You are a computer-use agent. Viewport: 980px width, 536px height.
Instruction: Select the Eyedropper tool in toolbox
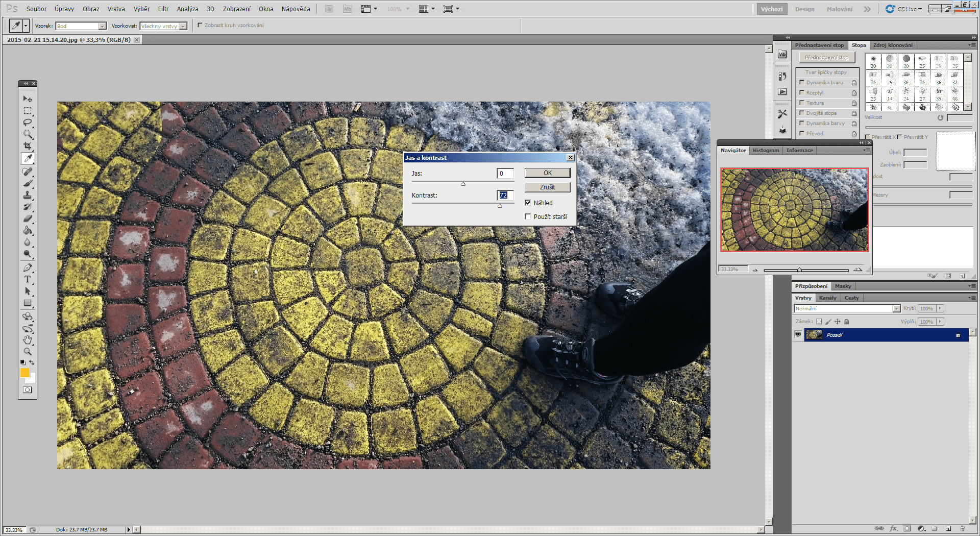(x=28, y=158)
